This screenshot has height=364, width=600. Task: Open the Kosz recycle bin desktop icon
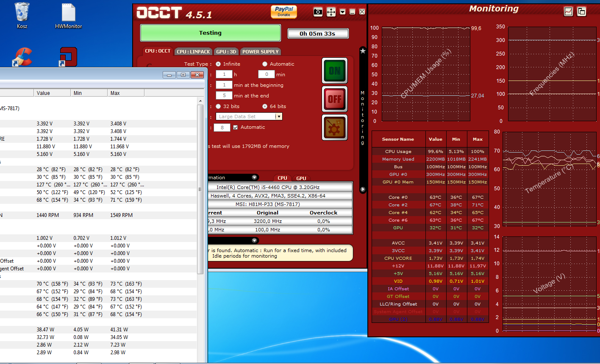pyautogui.click(x=22, y=16)
